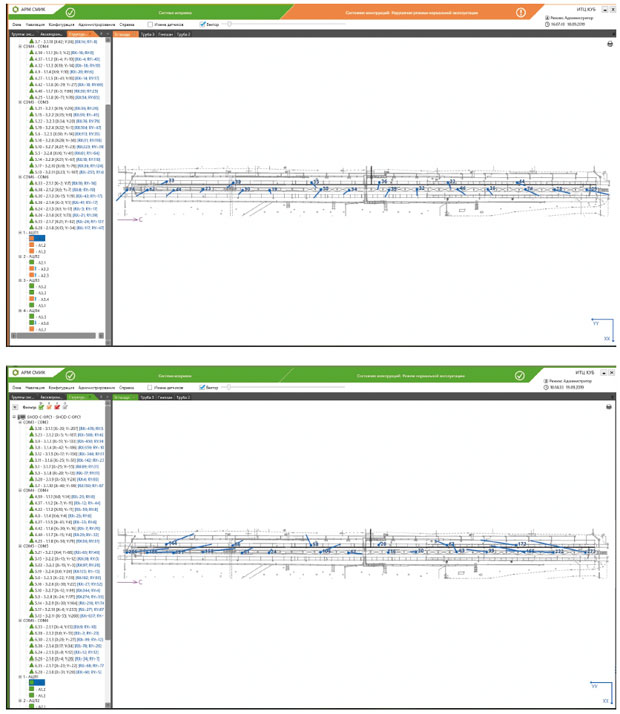This screenshot has height=714, width=620.
Task: Collapse the COM4 node in upper window tree
Action: click(20, 46)
